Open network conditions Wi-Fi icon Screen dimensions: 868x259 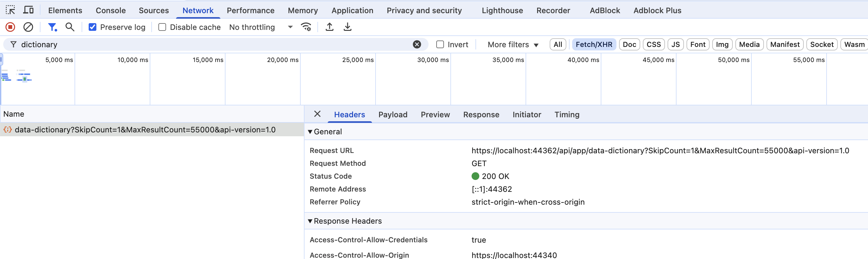click(x=306, y=27)
